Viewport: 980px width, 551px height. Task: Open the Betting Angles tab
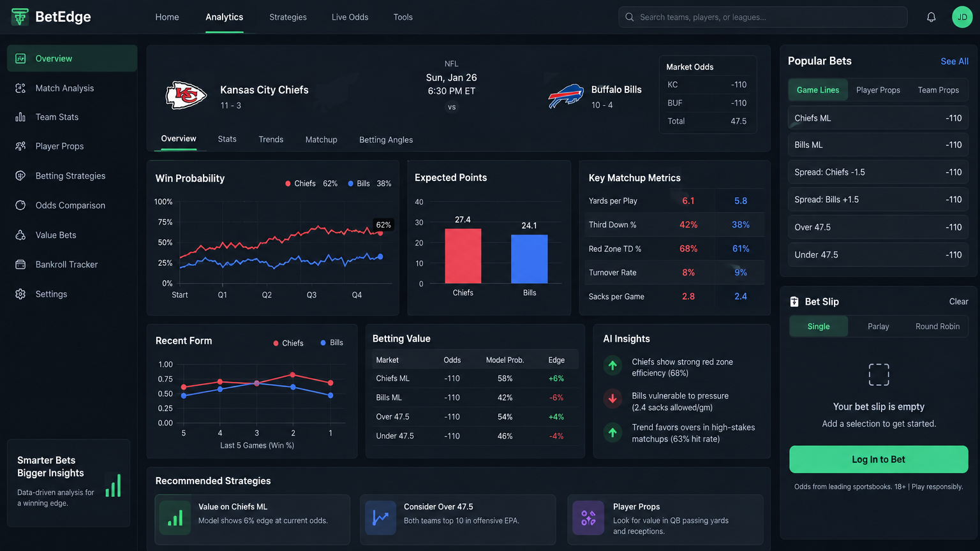(386, 140)
